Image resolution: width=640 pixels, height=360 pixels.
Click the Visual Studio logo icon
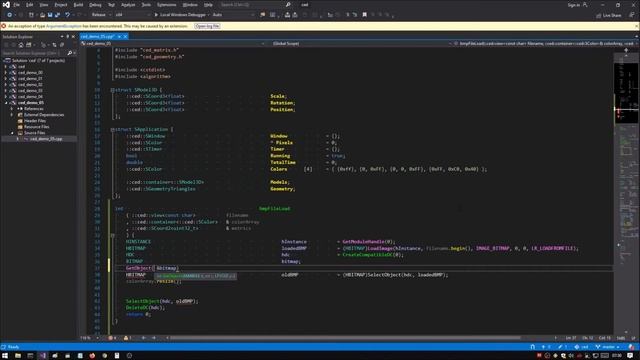click(6, 4)
